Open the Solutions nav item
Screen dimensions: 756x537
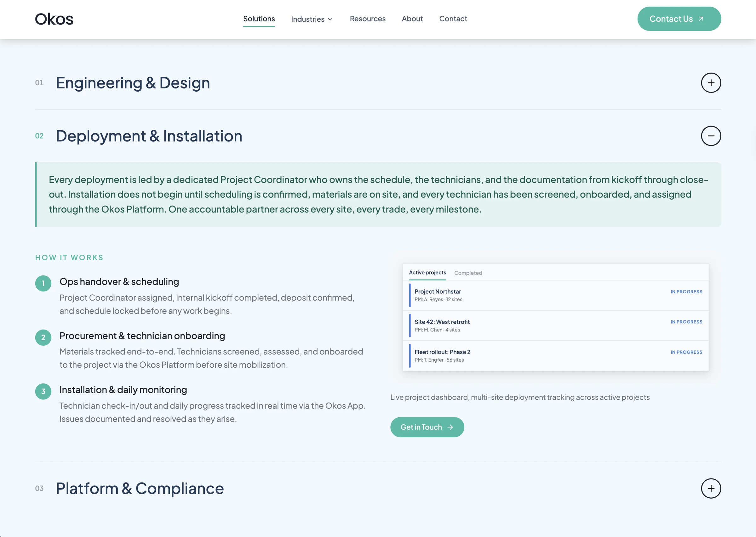coord(259,19)
